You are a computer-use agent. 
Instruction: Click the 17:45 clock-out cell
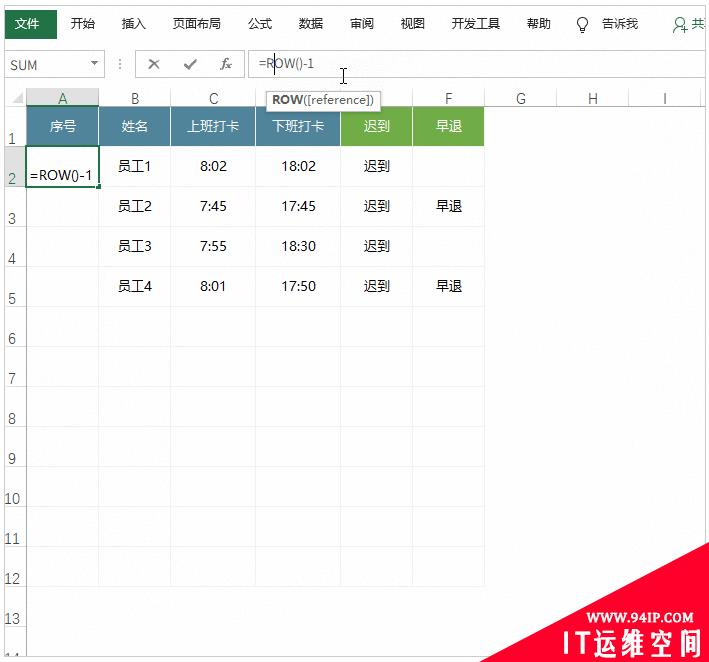(x=298, y=207)
